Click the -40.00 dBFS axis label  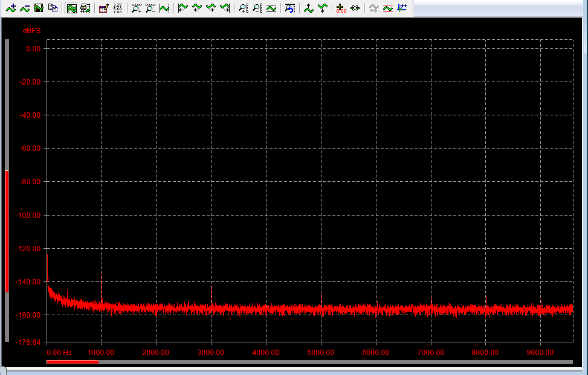30,115
